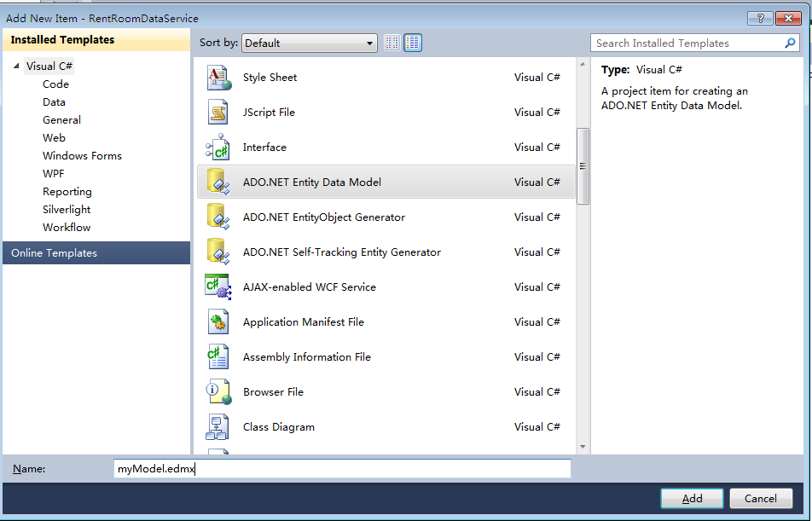Select the General category
This screenshot has width=812, height=521.
(x=61, y=119)
